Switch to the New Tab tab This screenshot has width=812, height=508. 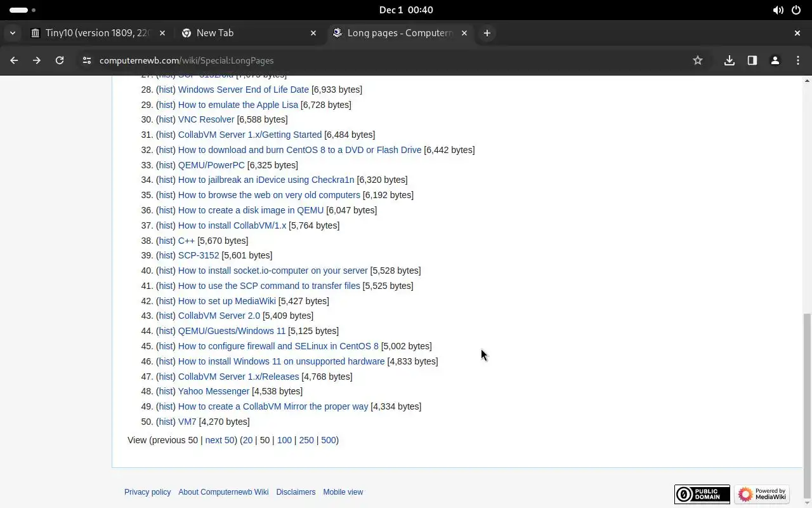click(249, 33)
